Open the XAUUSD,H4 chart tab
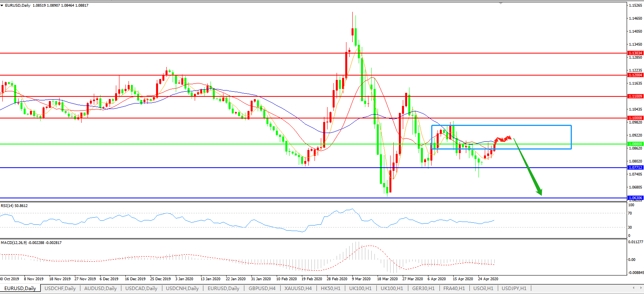This screenshot has width=644, height=294. coord(298,288)
